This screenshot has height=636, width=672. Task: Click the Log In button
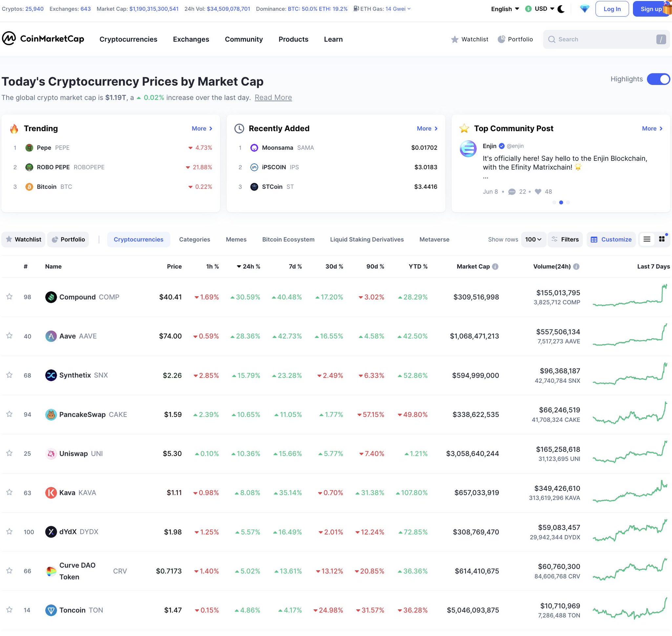click(x=612, y=9)
